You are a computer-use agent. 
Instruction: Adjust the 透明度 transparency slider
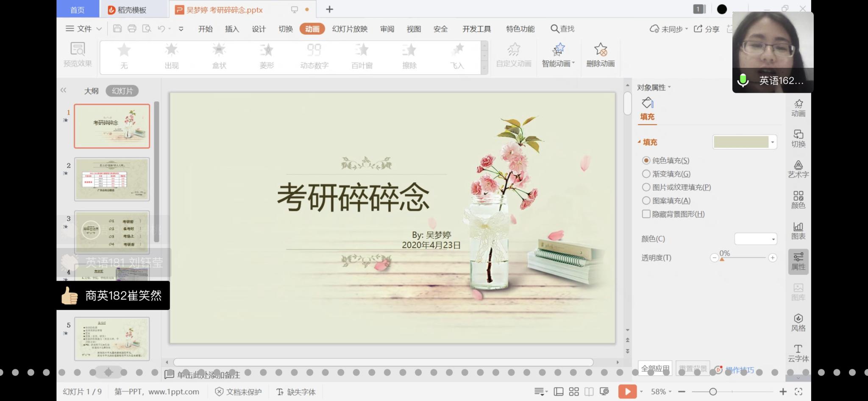pos(722,258)
